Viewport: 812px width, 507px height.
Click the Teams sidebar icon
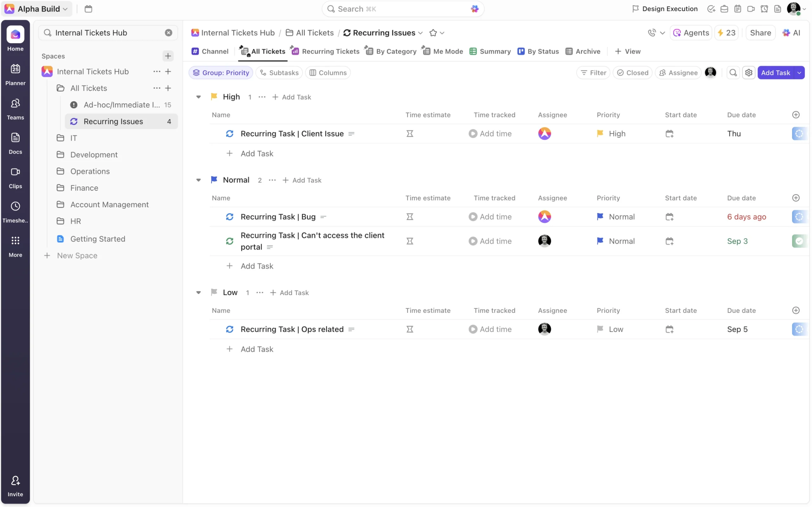point(15,109)
